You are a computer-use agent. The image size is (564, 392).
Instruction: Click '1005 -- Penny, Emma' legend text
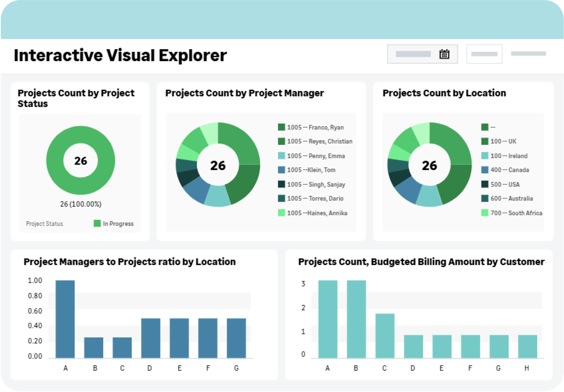pos(316,156)
